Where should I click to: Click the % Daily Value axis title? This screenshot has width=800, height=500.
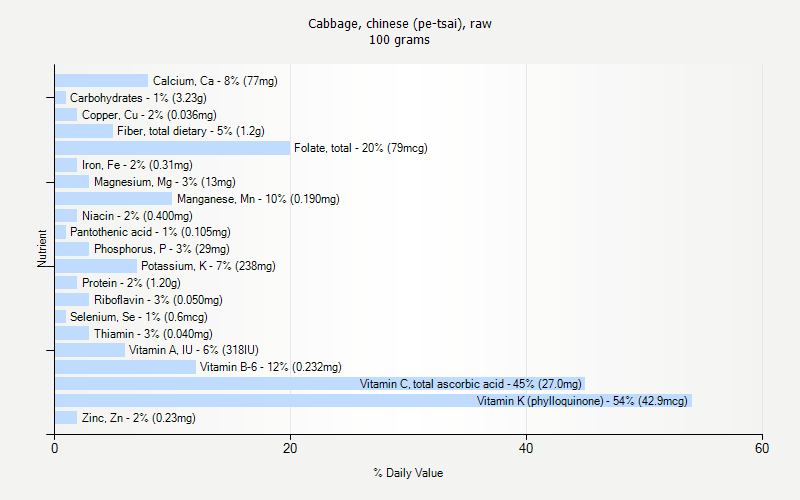(x=408, y=473)
